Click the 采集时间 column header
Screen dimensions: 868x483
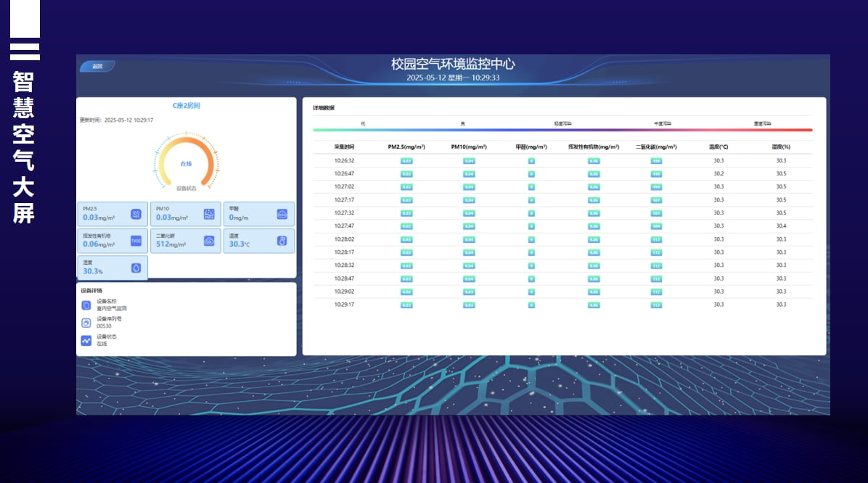(x=344, y=146)
